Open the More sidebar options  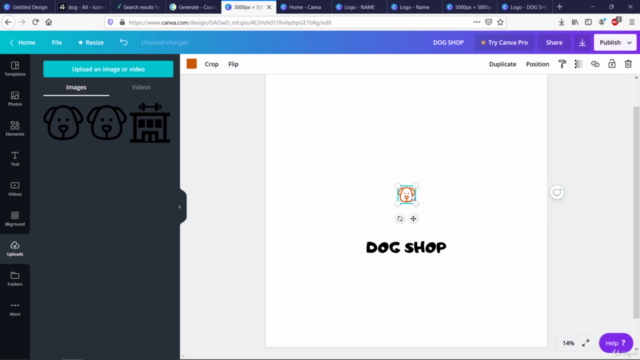click(15, 309)
